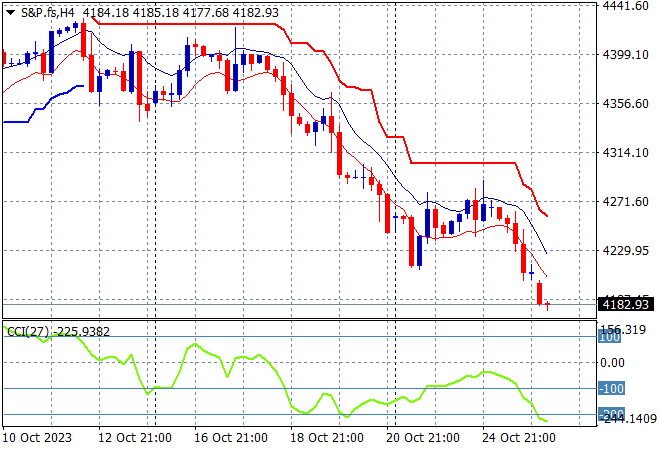Click the 4271.60 price axis label
660x450 pixels.
625,202
